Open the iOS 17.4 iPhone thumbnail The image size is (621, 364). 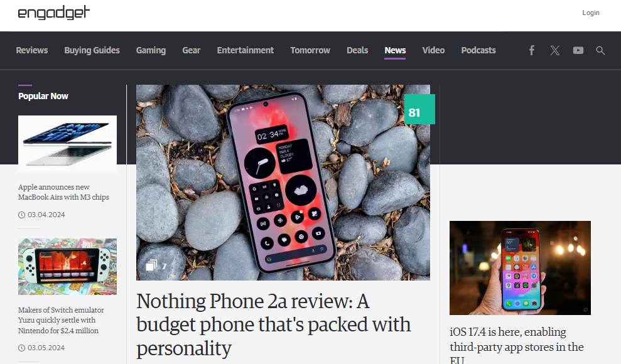(x=520, y=268)
